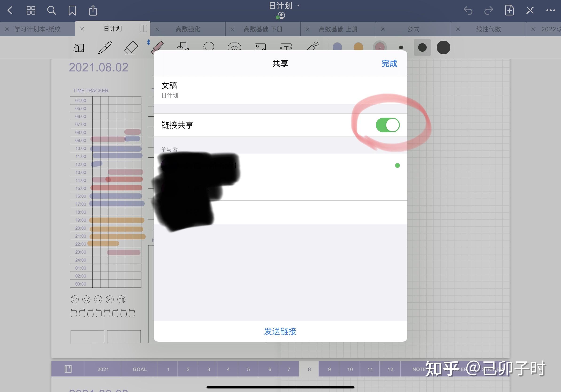The height and width of the screenshot is (392, 561).
Task: Jump to month 12 in planner bar
Action: coord(390,369)
